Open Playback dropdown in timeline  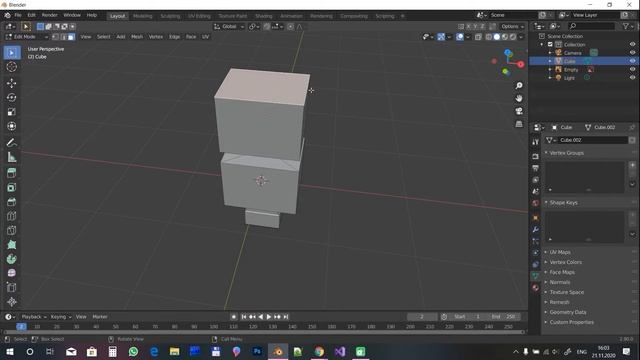[33, 317]
